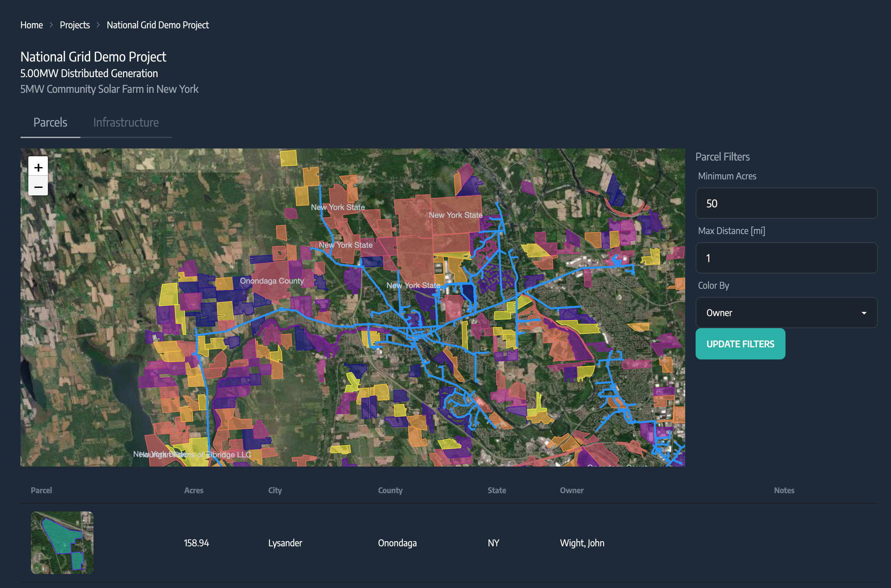Open National Grid Demo Project breadcrumb
This screenshot has width=891, height=588.
[x=158, y=25]
